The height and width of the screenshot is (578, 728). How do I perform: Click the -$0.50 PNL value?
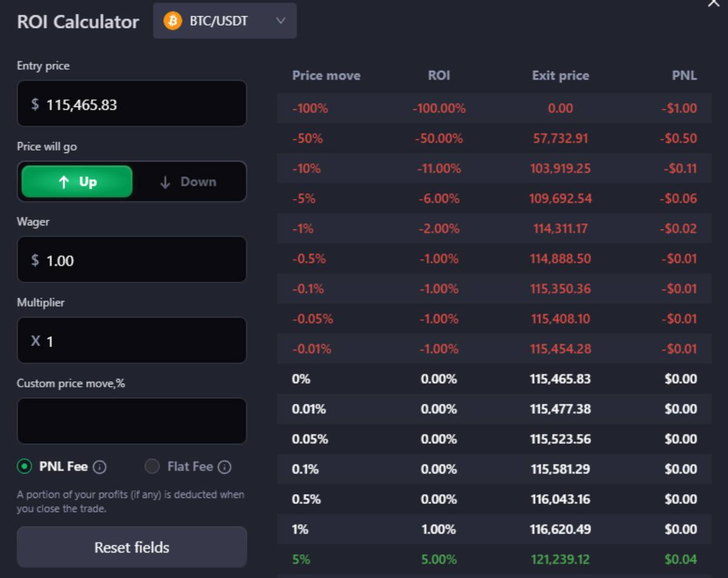679,138
